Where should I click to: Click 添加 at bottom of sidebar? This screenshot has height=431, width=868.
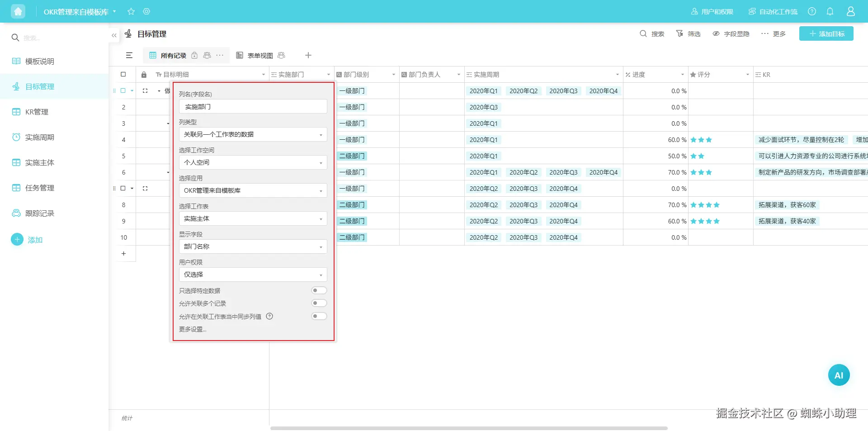(x=27, y=240)
